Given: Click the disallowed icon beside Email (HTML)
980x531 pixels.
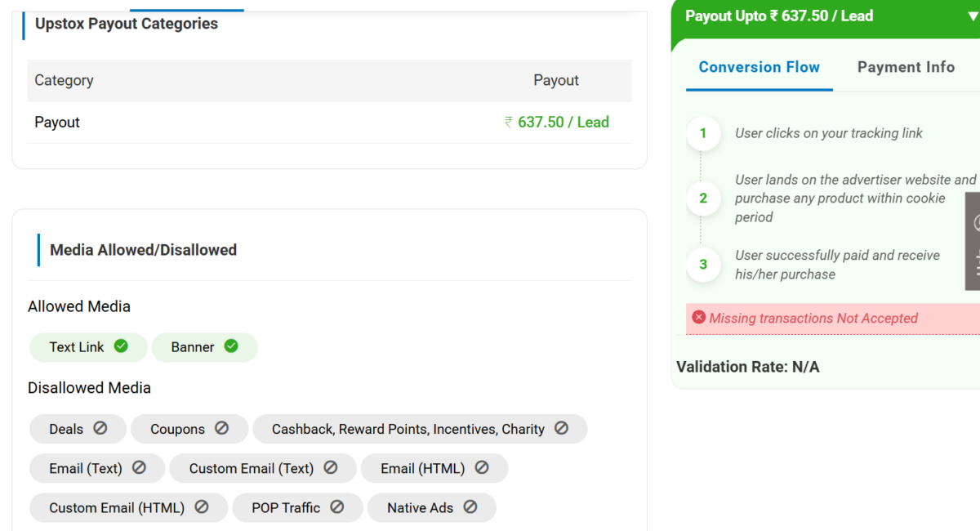Looking at the screenshot, I should 482,468.
